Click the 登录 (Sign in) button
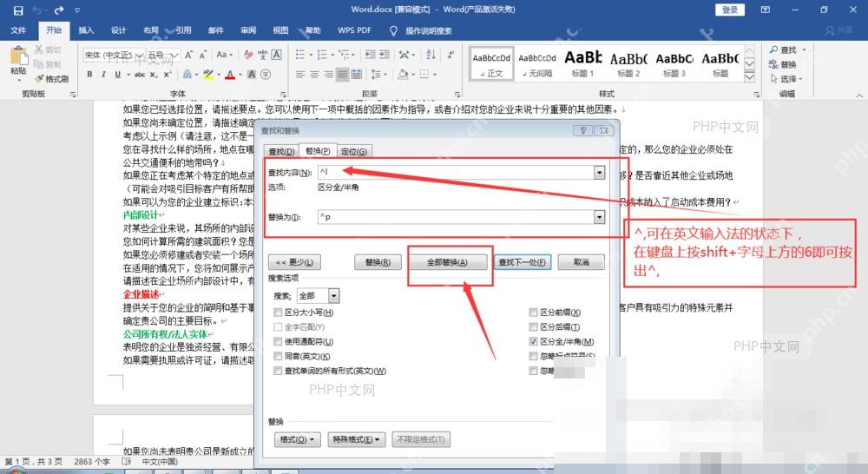The image size is (868, 474). pyautogui.click(x=730, y=10)
